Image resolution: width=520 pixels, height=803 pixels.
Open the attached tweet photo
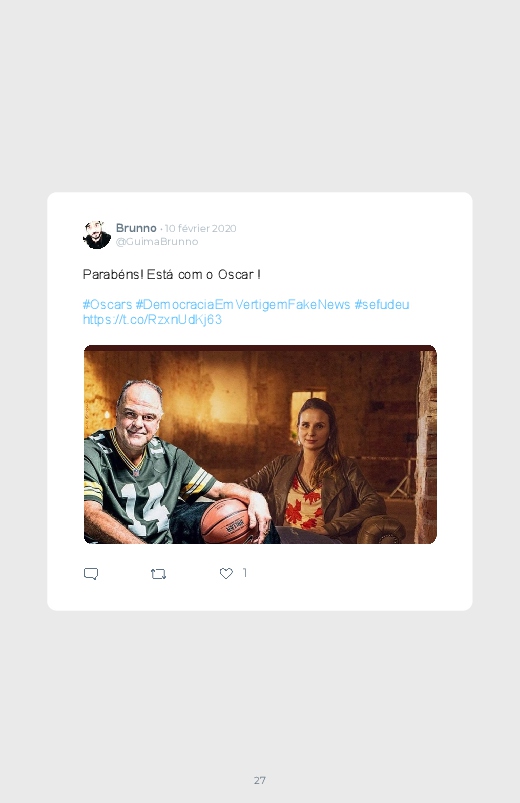pos(260,445)
